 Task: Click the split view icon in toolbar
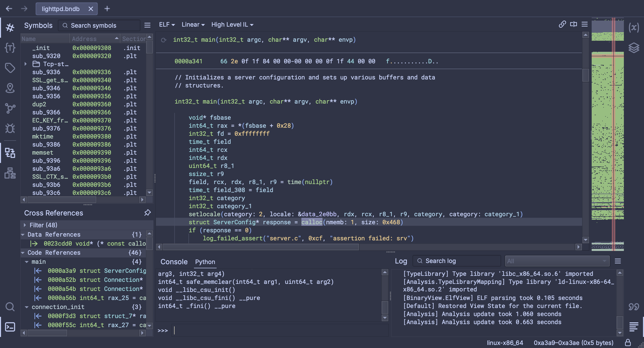(x=573, y=24)
